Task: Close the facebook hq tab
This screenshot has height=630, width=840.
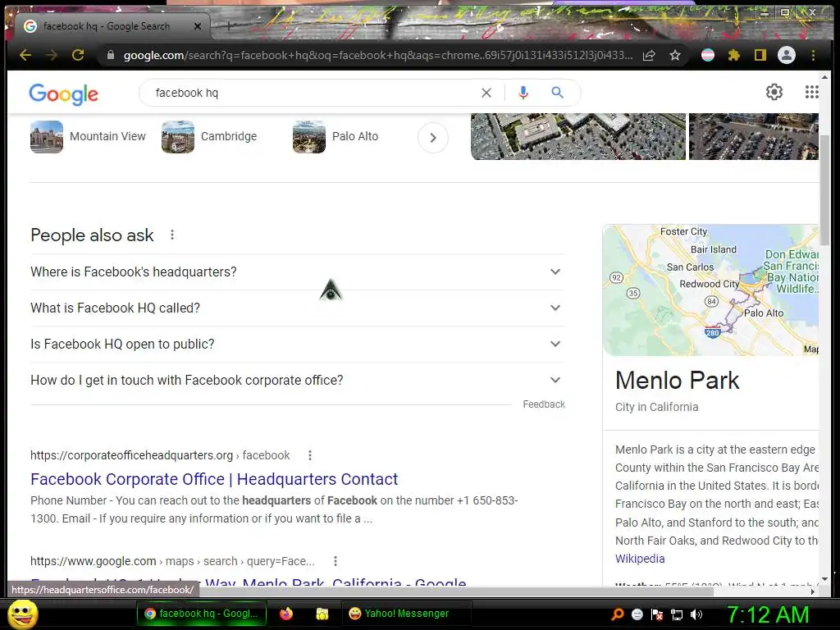Action: [x=198, y=26]
